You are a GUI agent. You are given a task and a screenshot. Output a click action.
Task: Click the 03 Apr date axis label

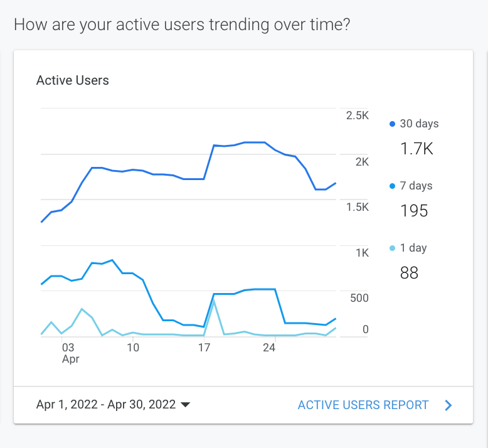(x=68, y=353)
